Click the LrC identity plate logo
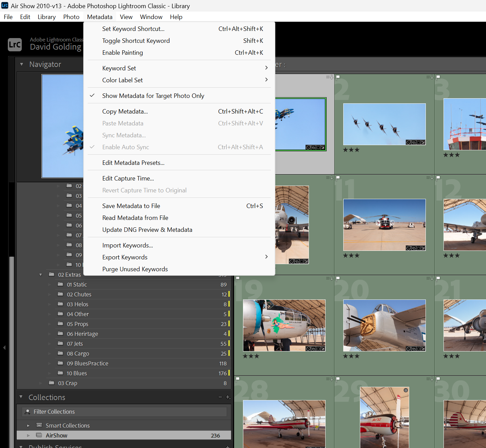 [x=15, y=45]
